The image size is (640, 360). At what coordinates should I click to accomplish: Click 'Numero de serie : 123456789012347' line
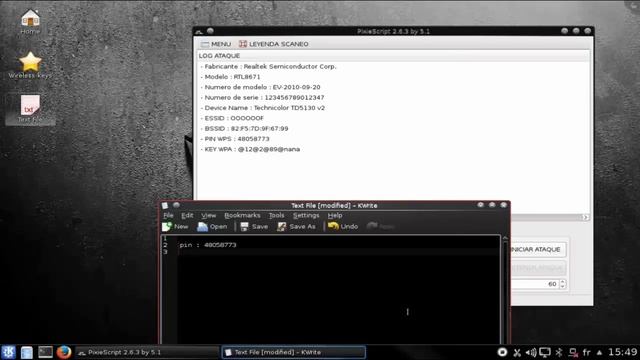262,98
